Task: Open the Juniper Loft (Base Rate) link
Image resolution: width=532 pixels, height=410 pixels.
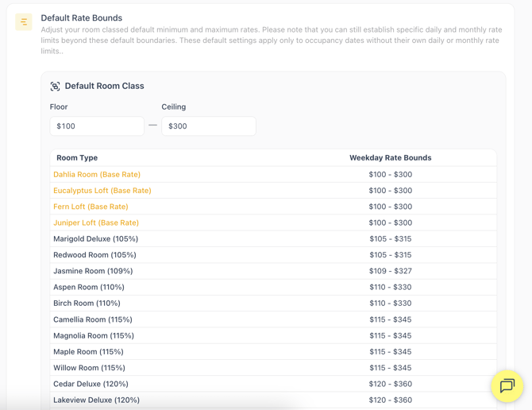Action: (x=96, y=223)
